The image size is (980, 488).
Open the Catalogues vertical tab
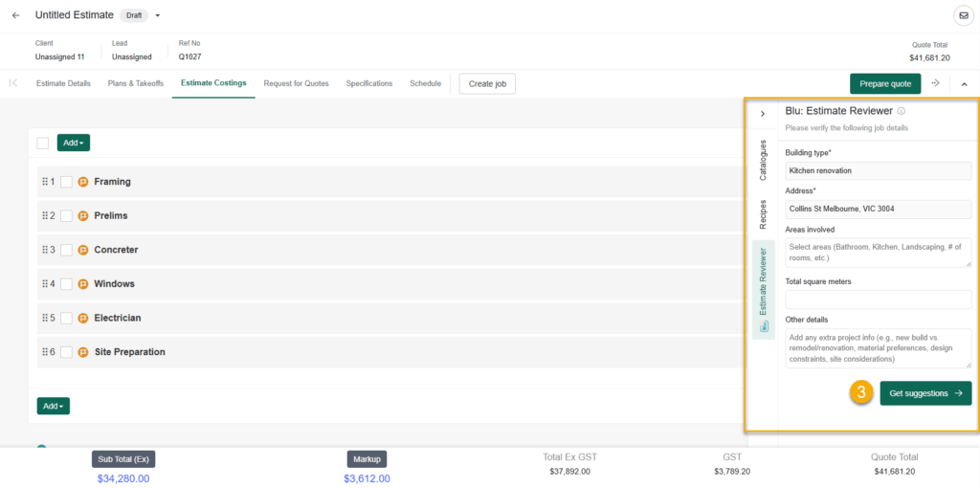point(763,160)
